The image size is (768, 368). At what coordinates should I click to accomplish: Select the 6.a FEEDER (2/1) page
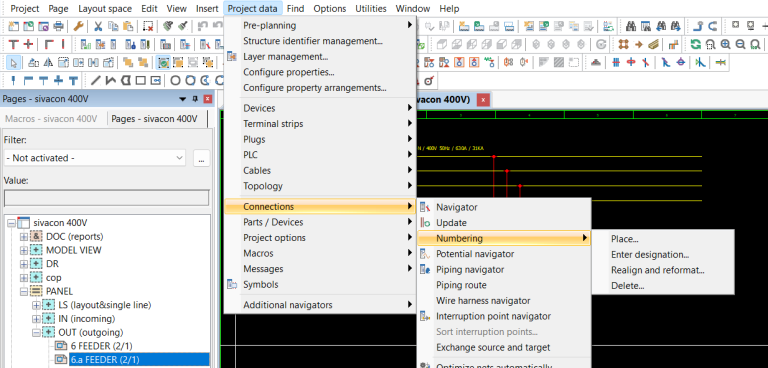coord(139,360)
